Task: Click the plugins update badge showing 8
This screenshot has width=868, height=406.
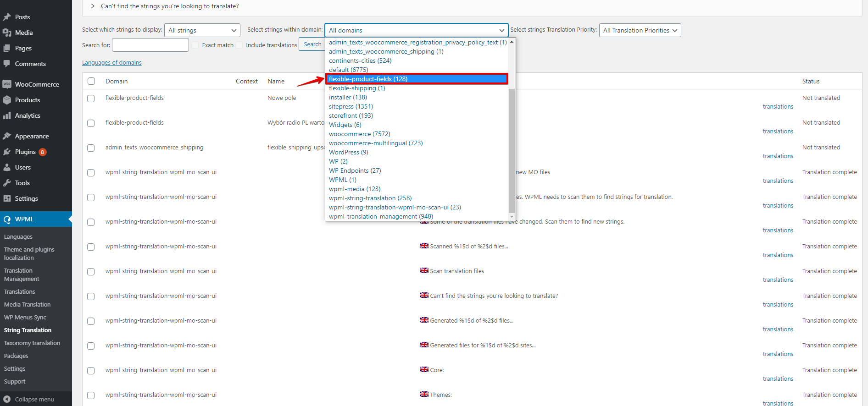Action: [x=43, y=152]
